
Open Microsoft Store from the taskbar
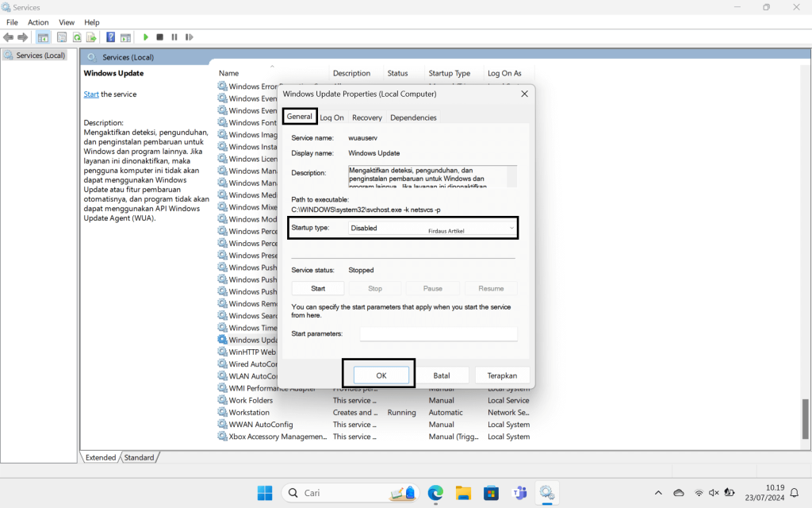tap(491, 493)
